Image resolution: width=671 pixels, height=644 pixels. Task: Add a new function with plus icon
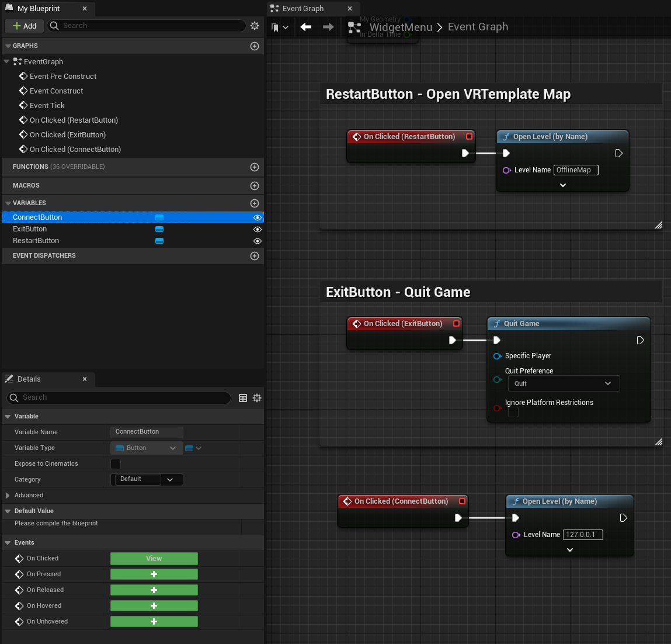[255, 167]
